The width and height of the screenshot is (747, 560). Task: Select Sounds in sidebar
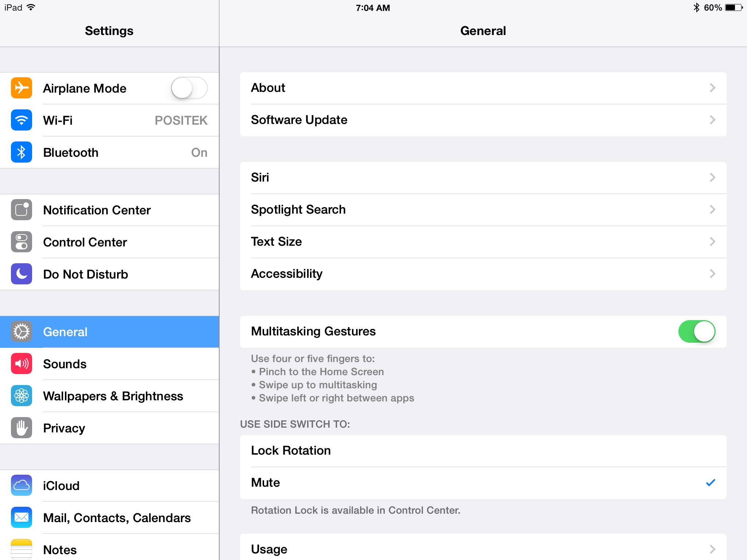click(109, 363)
